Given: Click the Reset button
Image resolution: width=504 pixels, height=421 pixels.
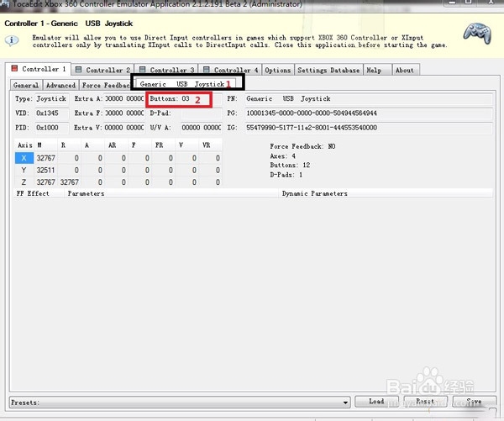Looking at the screenshot, I should click(425, 401).
